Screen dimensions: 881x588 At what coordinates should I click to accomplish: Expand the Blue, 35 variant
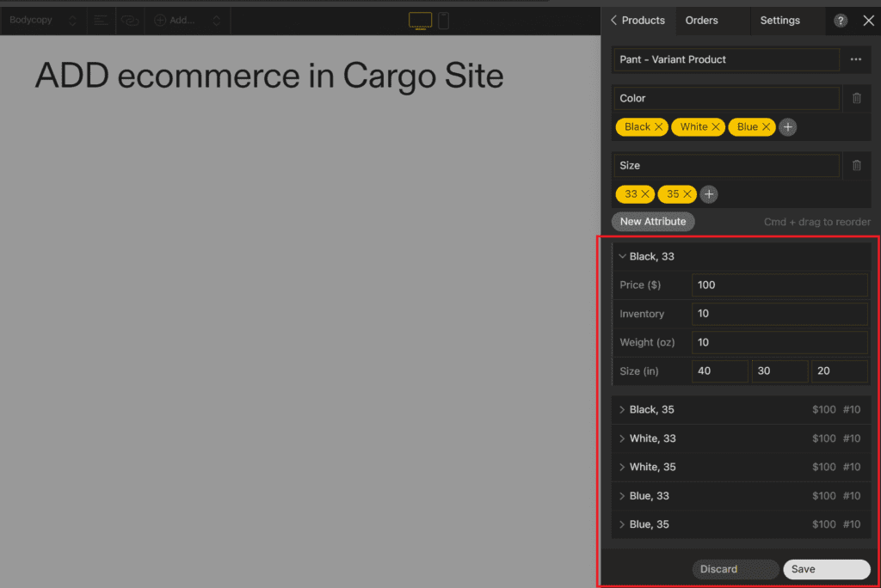tap(622, 524)
